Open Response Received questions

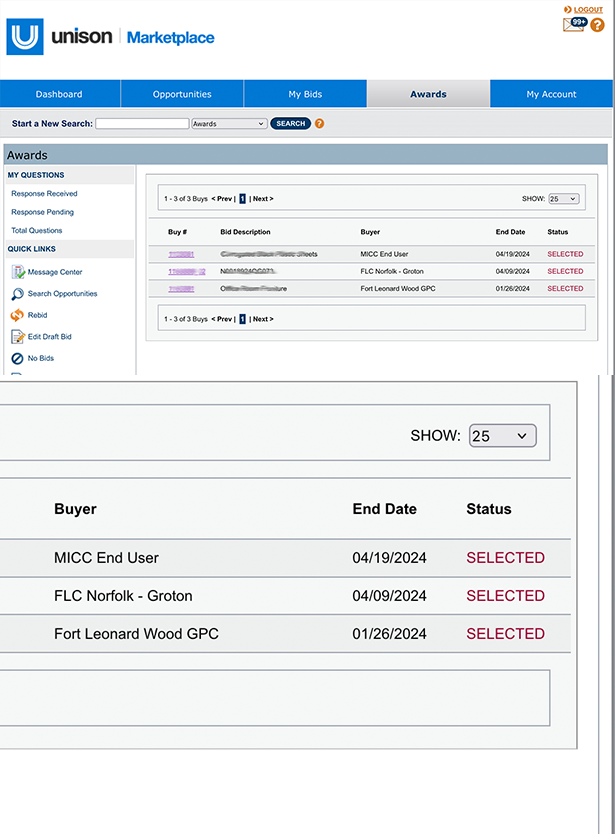point(44,194)
